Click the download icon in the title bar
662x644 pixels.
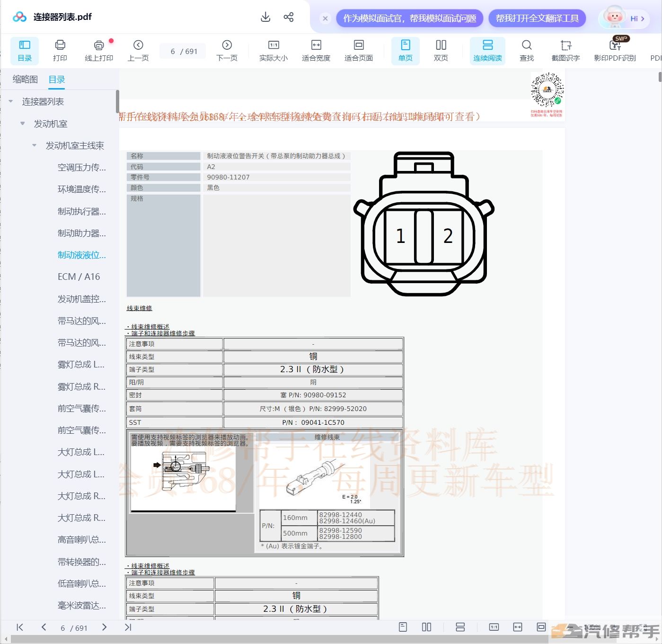pyautogui.click(x=265, y=17)
